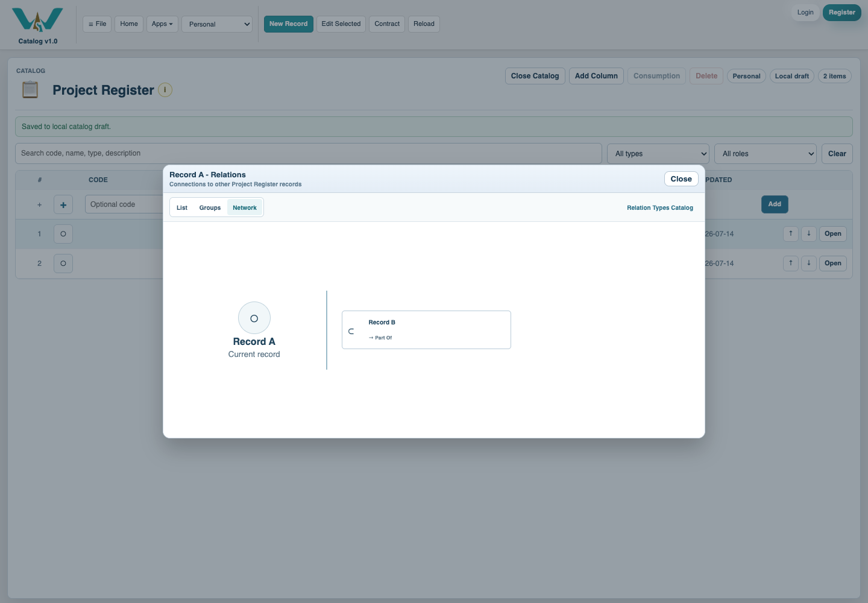Move row 1 up with arrow icon

(x=791, y=233)
